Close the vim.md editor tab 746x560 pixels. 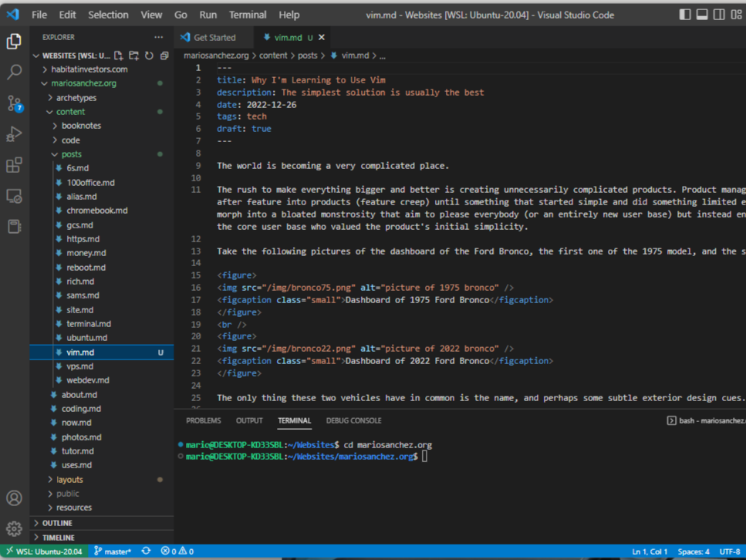point(322,37)
